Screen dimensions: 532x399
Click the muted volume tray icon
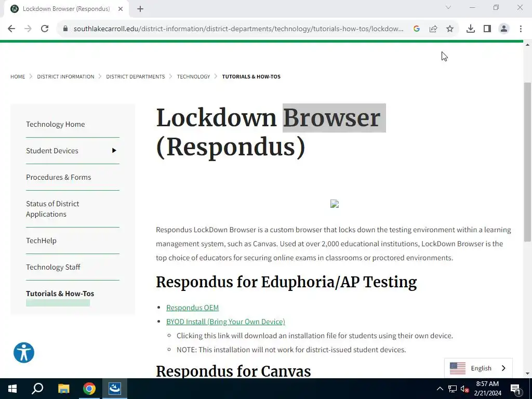pyautogui.click(x=465, y=389)
